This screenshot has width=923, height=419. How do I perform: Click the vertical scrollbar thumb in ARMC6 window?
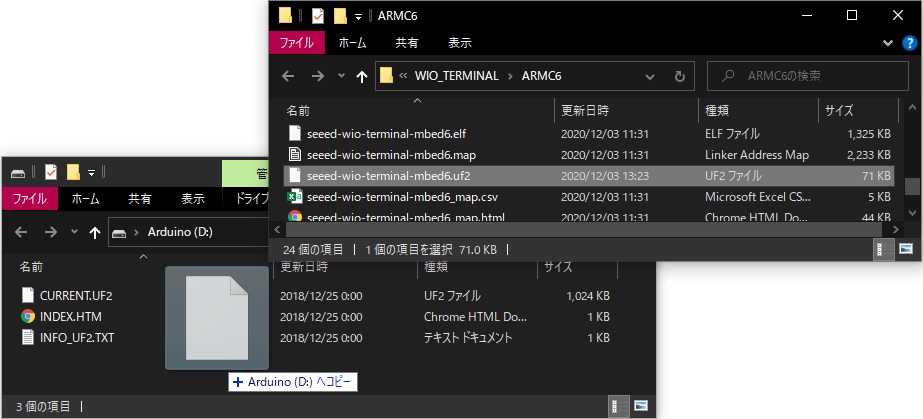912,187
